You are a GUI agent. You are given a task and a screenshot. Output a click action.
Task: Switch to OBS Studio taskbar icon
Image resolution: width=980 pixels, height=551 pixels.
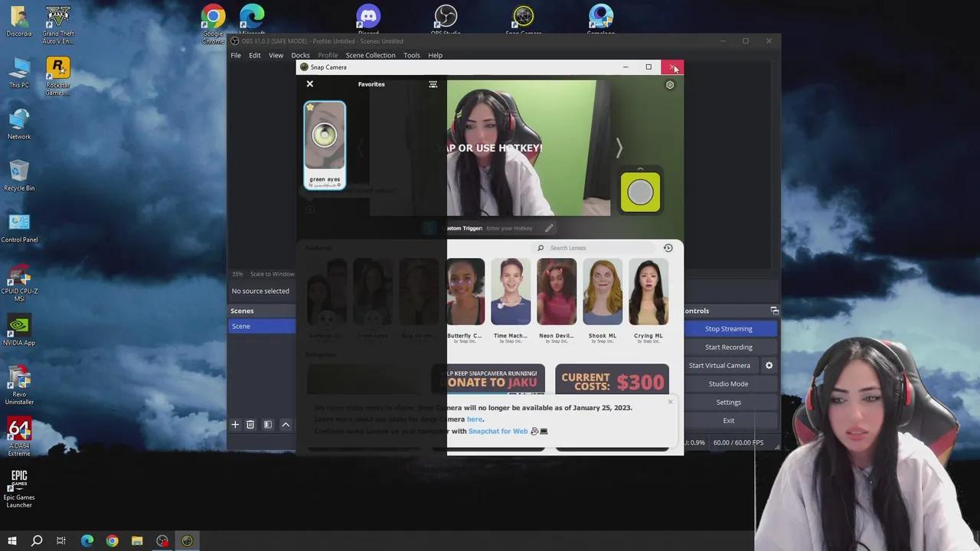click(162, 541)
